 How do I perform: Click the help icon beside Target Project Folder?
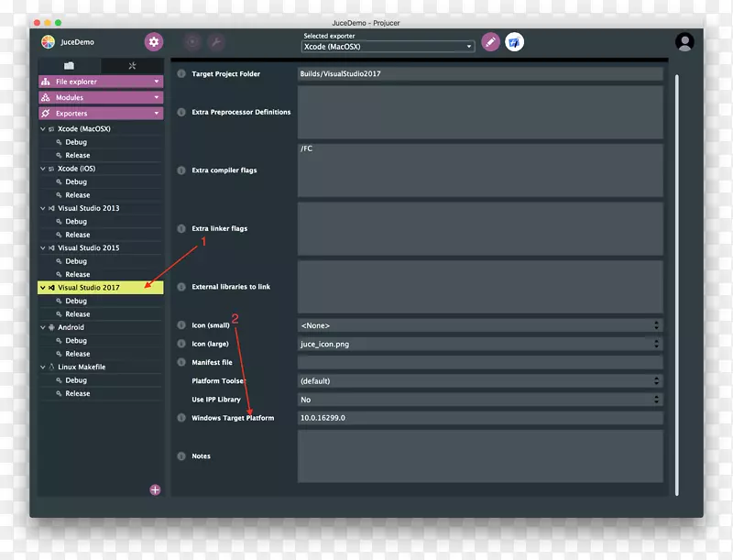coord(181,74)
